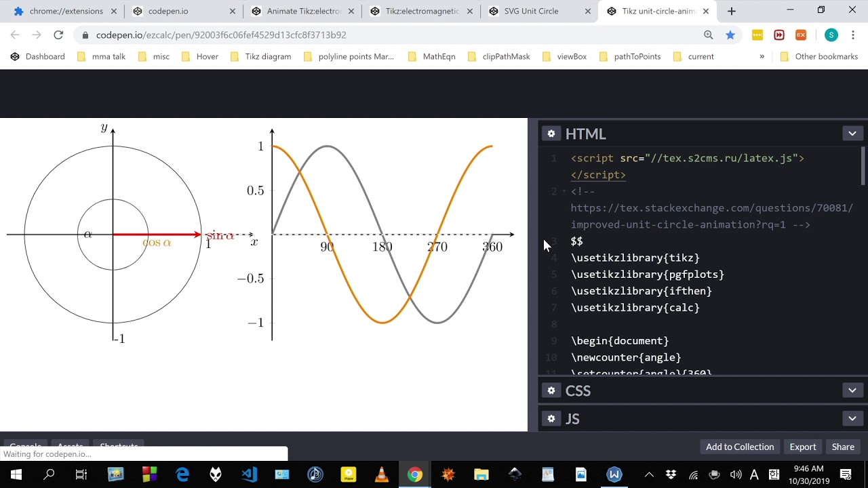Open the Chrome profile avatar S
The height and width of the screenshot is (488, 868).
[x=831, y=35]
